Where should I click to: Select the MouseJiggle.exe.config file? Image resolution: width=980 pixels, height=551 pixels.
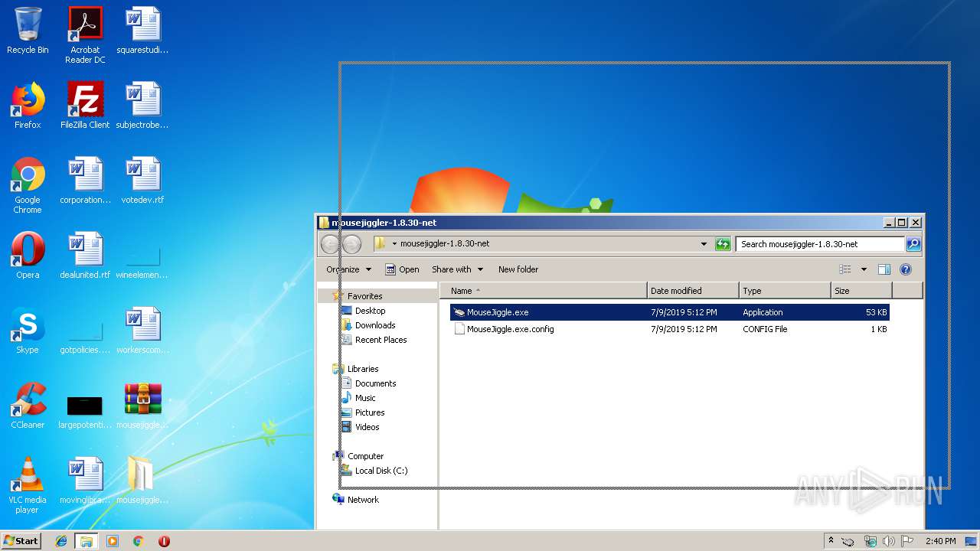coord(670,329)
